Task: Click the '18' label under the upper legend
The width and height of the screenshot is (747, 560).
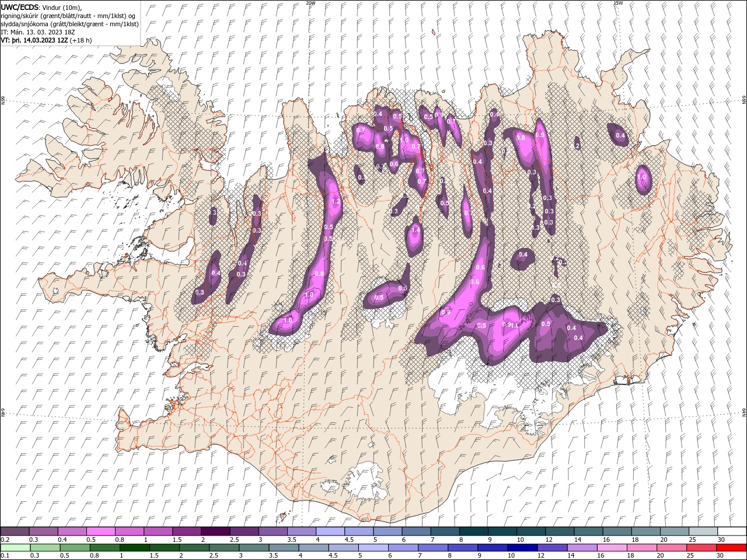Action: pyautogui.click(x=636, y=540)
